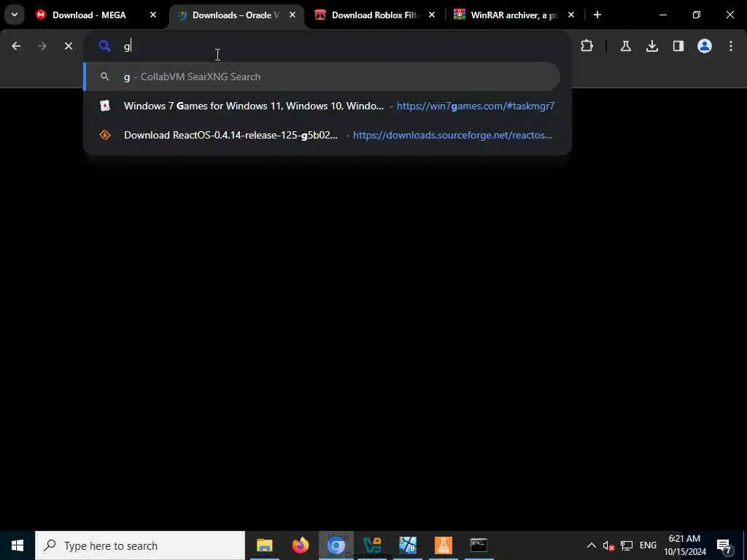Toggle the side panel icon
This screenshot has width=747, height=560.
point(678,46)
